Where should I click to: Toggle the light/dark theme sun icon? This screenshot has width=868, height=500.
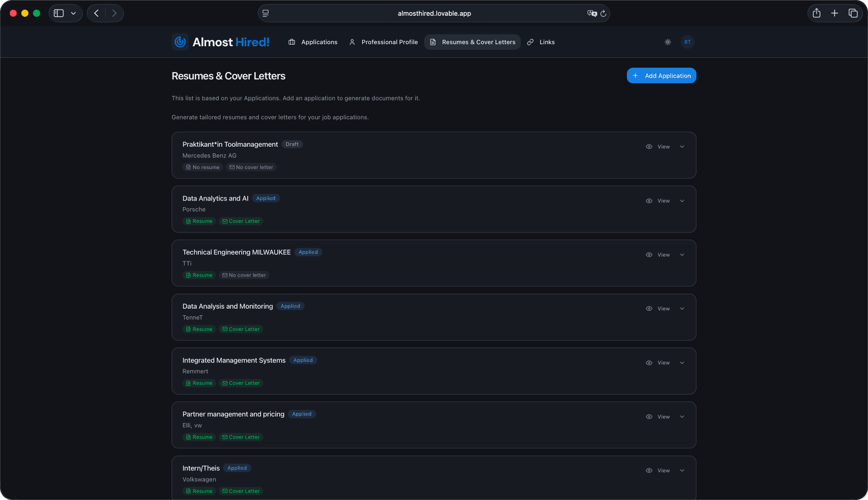click(667, 42)
